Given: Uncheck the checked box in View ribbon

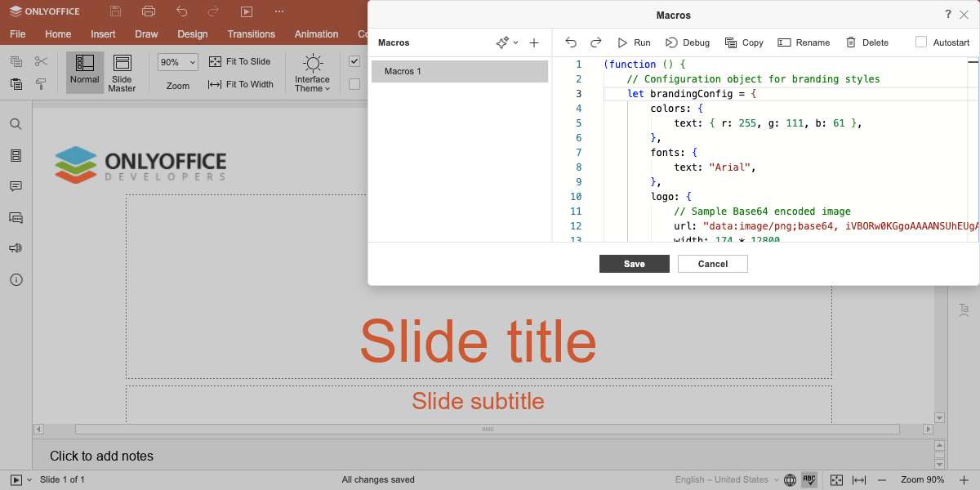Looking at the screenshot, I should [354, 61].
